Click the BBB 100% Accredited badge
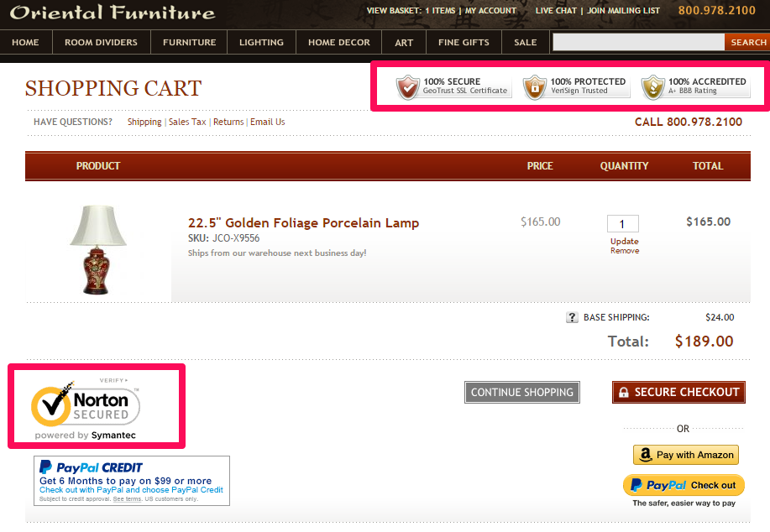 point(694,86)
